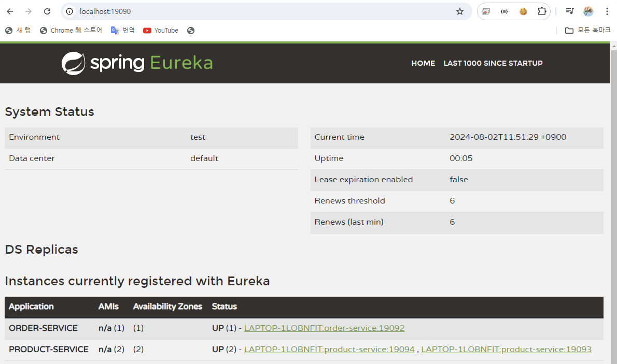The width and height of the screenshot is (617, 364).
Task: Select n/a (2) in PRODUCT-SERVICE row
Action: click(111, 350)
